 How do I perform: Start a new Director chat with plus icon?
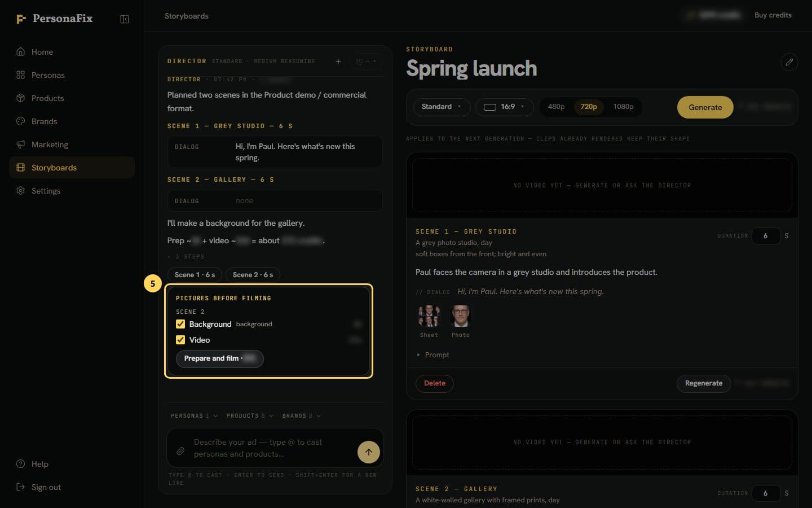338,62
